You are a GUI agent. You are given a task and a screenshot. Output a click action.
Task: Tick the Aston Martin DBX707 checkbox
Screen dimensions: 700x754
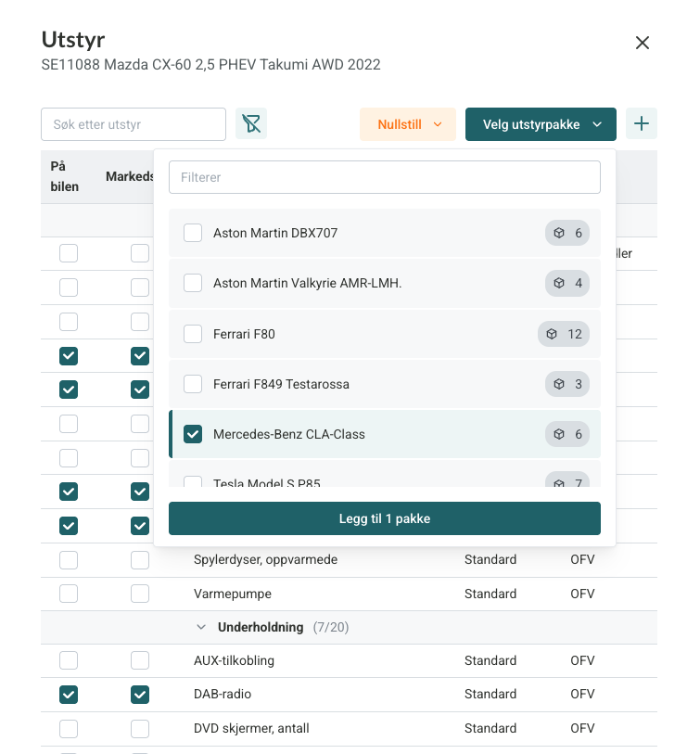click(193, 233)
